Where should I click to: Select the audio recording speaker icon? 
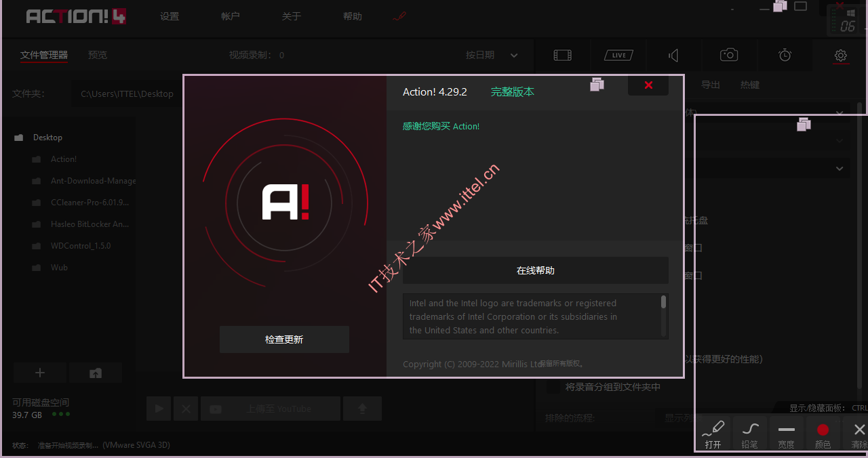tap(673, 56)
